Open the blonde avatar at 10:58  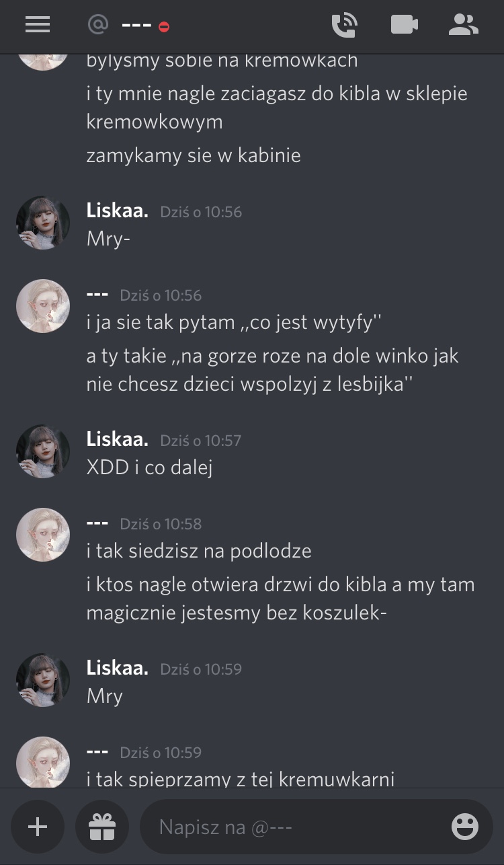pos(43,535)
